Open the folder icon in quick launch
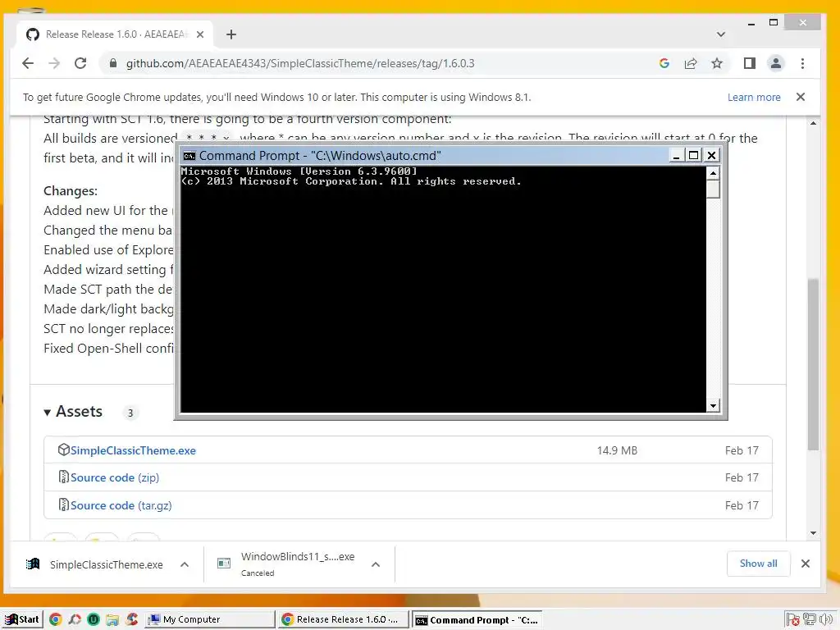 click(x=112, y=620)
